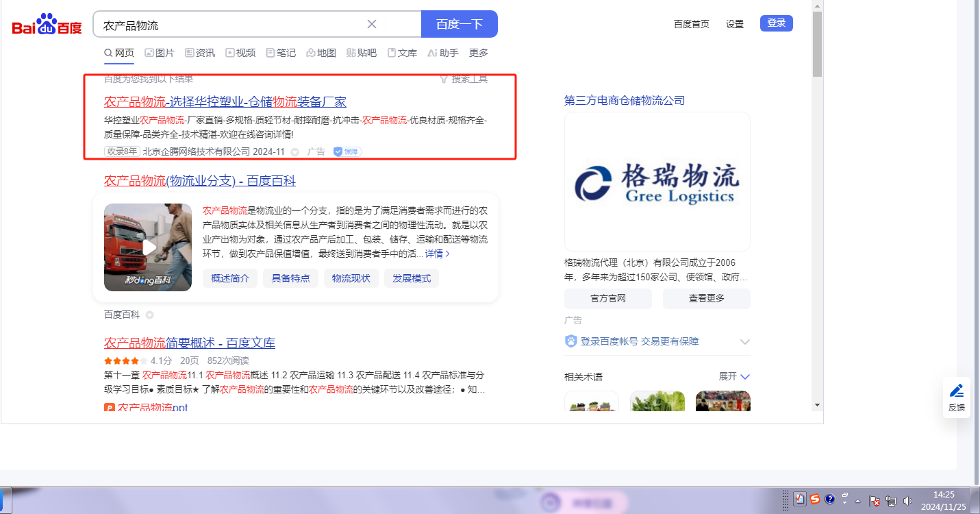This screenshot has height=514, width=980.
Task: Expand the chevron beside 交易更有保障
Action: click(745, 341)
